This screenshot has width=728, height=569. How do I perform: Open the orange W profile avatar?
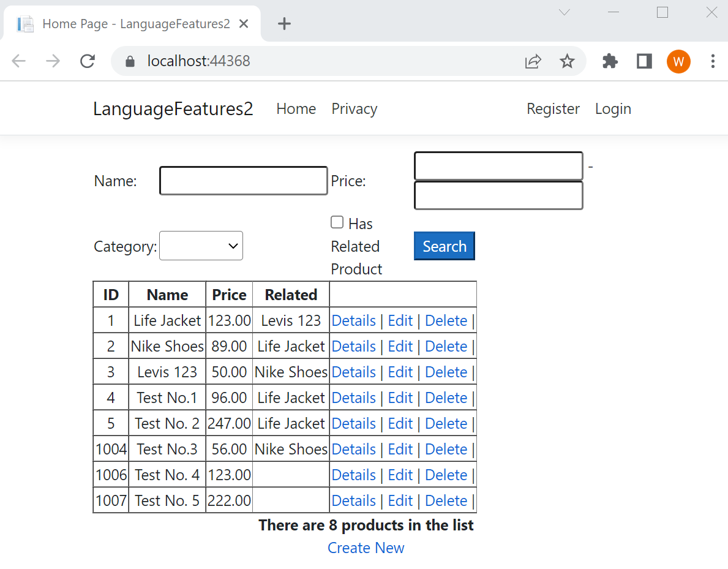point(678,61)
